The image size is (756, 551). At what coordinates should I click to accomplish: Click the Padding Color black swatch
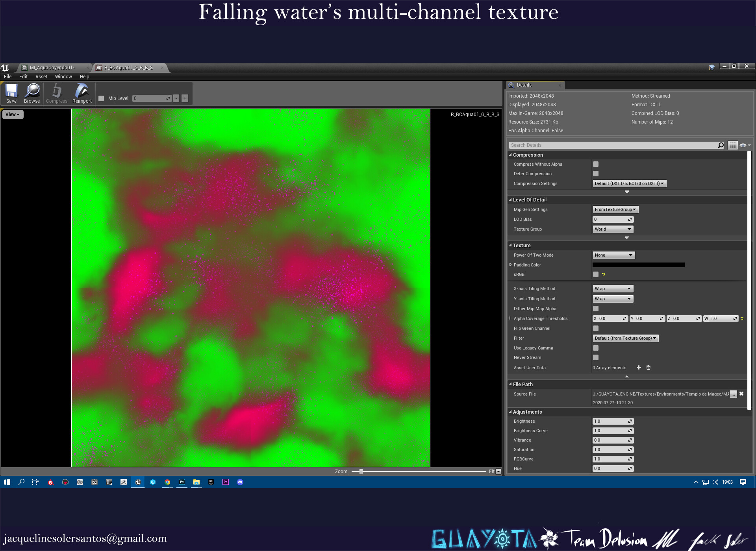[x=638, y=265]
